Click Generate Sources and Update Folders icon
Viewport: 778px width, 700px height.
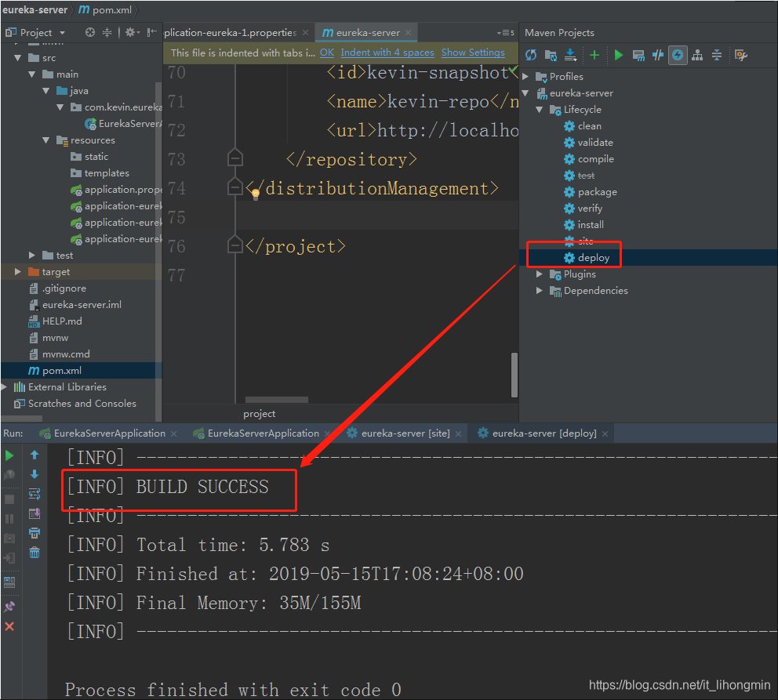(x=551, y=55)
